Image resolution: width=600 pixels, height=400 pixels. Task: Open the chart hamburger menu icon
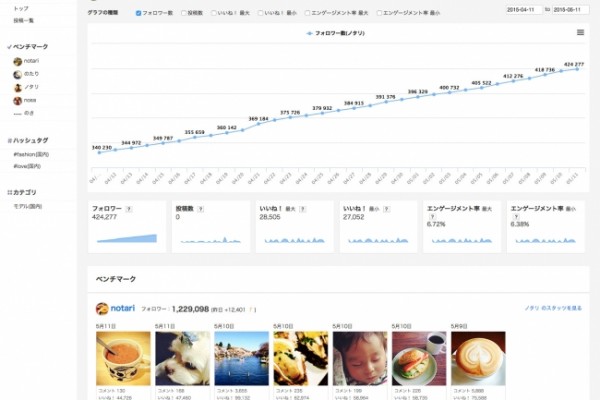pos(580,33)
